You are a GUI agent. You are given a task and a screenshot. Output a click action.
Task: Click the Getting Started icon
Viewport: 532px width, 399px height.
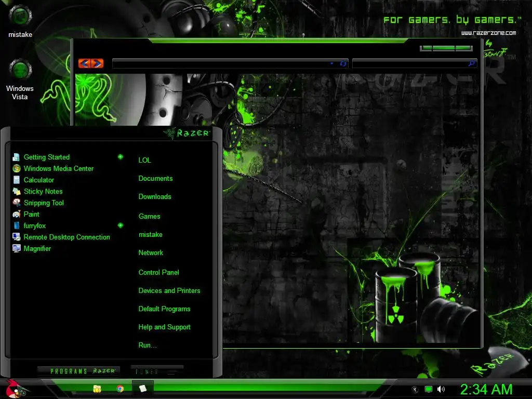[16, 157]
